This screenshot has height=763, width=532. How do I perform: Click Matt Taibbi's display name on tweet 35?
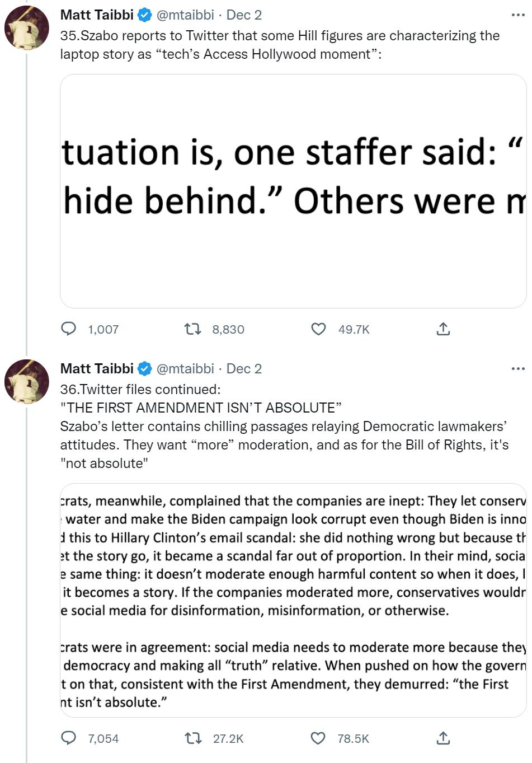point(94,15)
